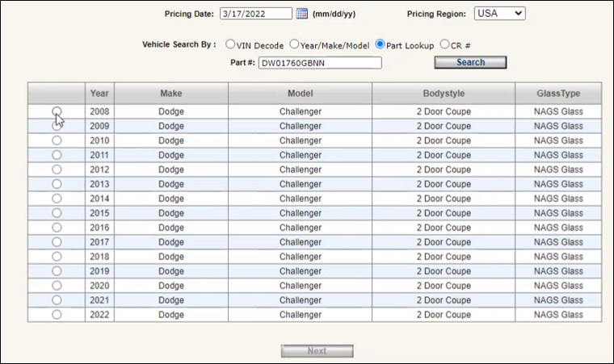Click the Dodge cell in the 2019 row
The height and width of the screenshot is (364, 614).
coord(171,271)
